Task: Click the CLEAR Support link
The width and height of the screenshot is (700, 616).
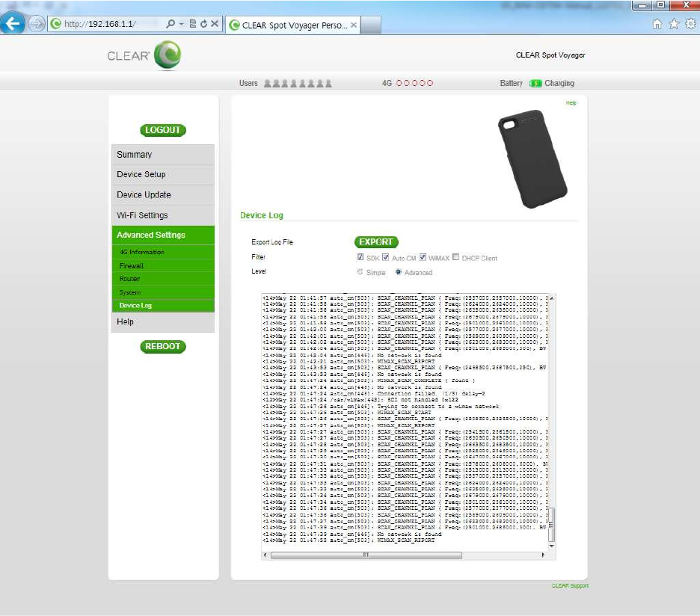Action: (570, 585)
